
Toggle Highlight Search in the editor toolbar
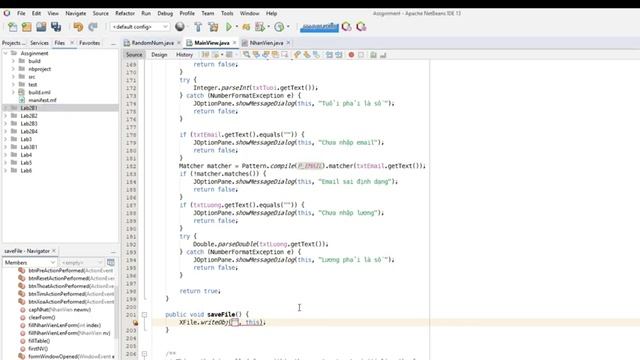[x=275, y=55]
